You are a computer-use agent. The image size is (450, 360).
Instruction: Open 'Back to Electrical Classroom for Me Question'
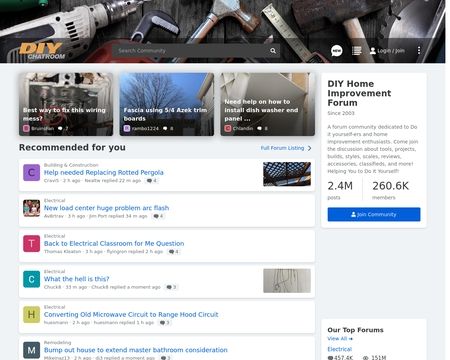point(114,243)
